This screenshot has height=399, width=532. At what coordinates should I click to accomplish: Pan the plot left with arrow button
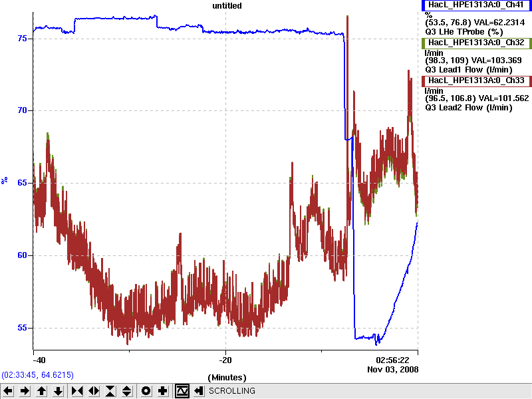(x=8, y=391)
